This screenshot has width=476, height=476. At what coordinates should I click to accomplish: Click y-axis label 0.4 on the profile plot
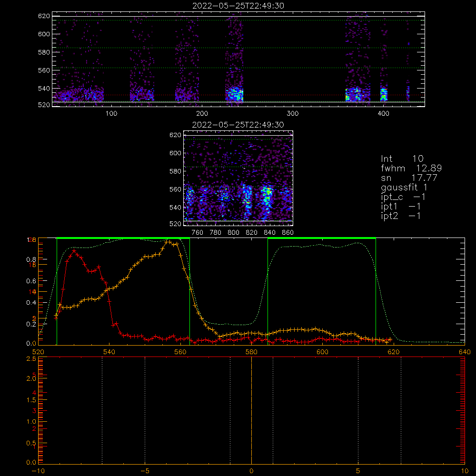(x=31, y=303)
